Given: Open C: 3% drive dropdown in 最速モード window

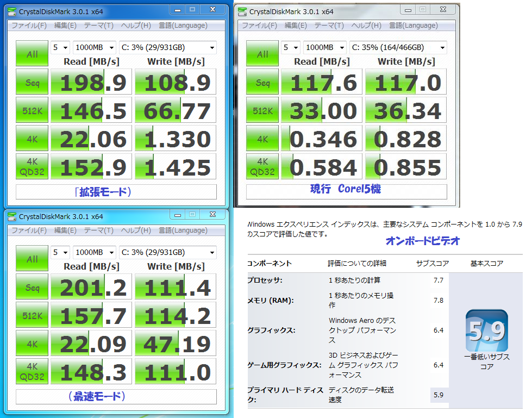Looking at the screenshot, I should click(167, 252).
